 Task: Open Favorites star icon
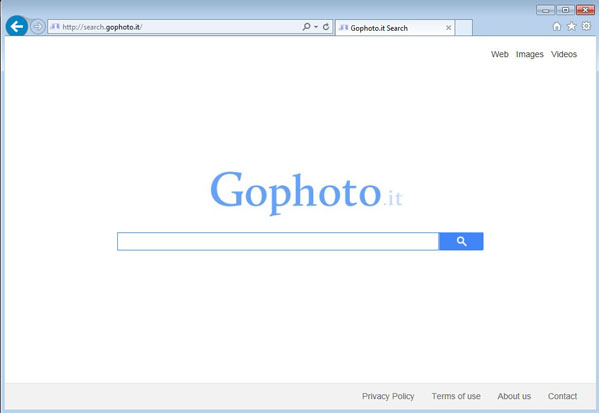coord(571,26)
